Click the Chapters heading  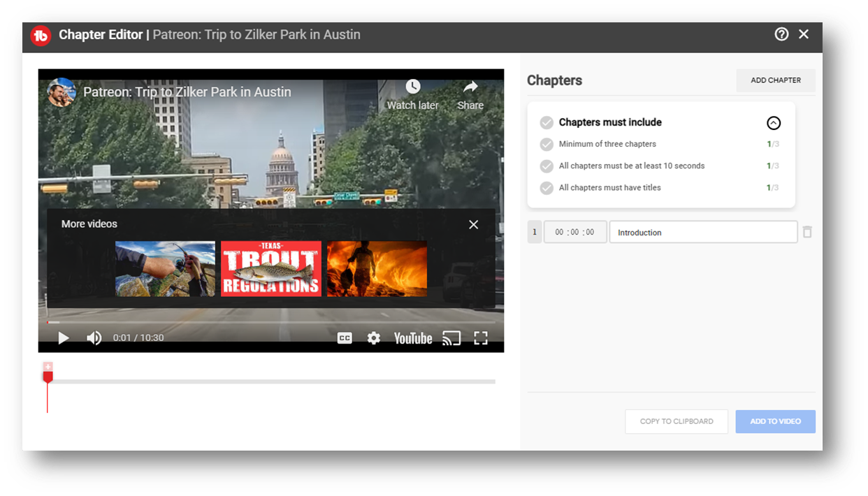tap(554, 80)
